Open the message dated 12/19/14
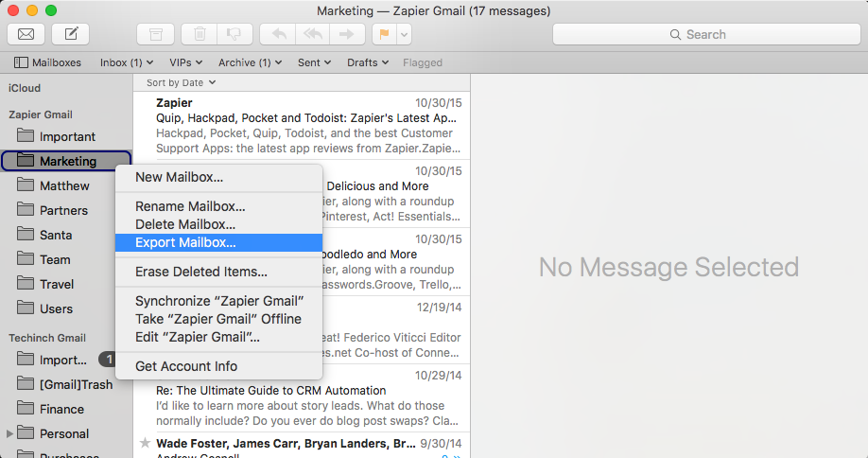 (396, 330)
